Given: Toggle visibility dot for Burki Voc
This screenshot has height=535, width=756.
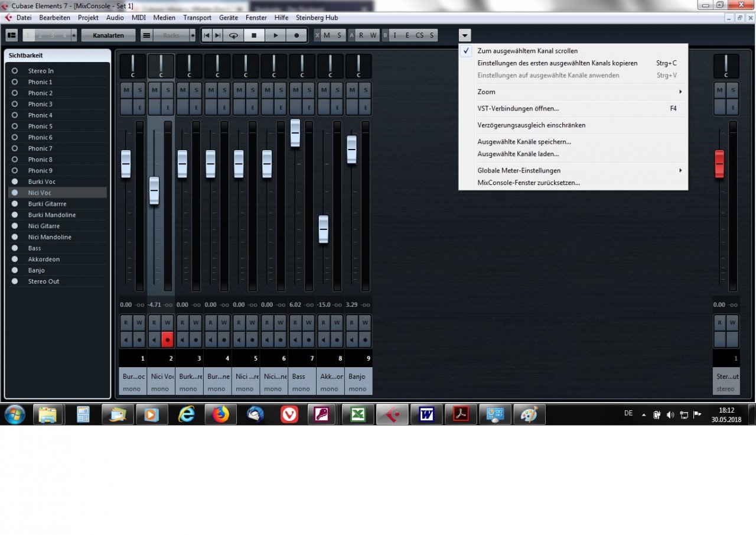Looking at the screenshot, I should [x=15, y=181].
